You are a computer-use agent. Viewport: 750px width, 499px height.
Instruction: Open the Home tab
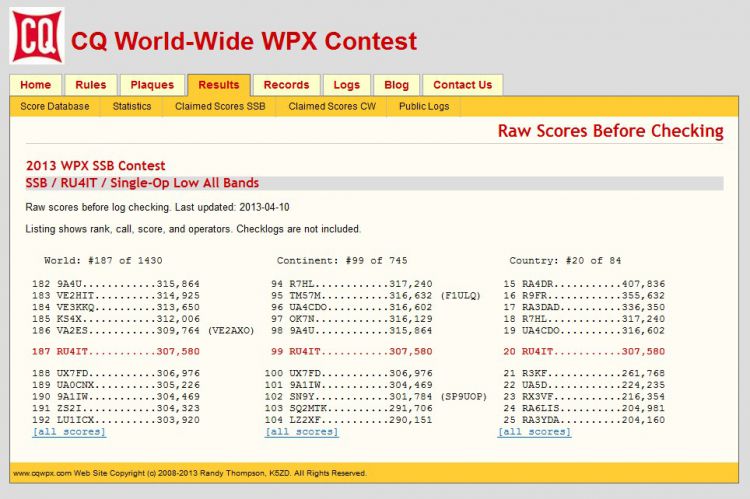[35, 85]
